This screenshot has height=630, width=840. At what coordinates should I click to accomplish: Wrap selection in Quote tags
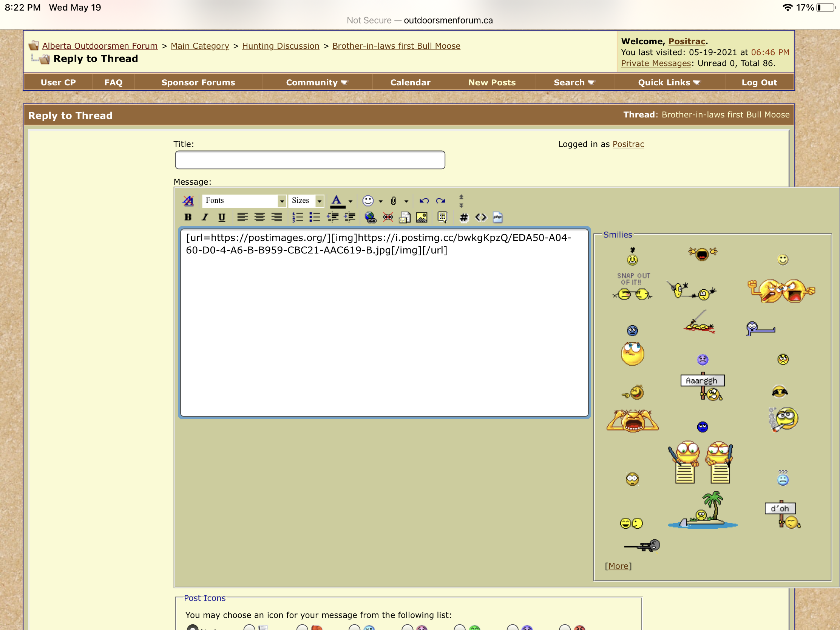442,217
